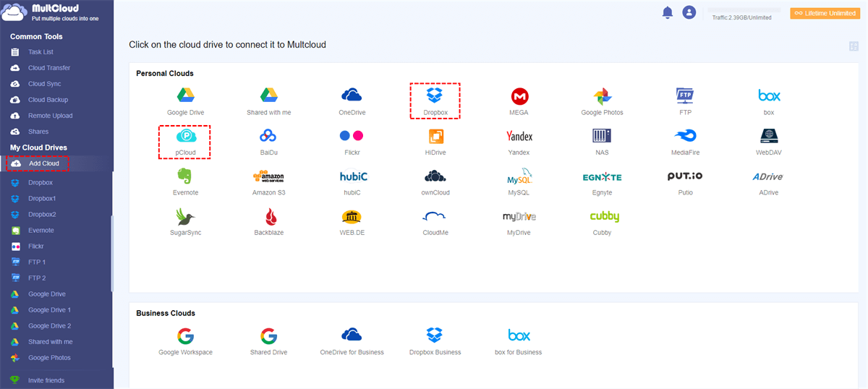
Task: Add Evernote in Personal Clouds
Action: pyautogui.click(x=184, y=182)
